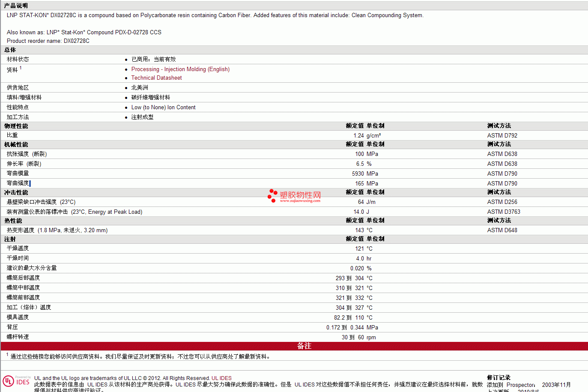
Task: Click the 总体 section header
Action: coord(10,50)
